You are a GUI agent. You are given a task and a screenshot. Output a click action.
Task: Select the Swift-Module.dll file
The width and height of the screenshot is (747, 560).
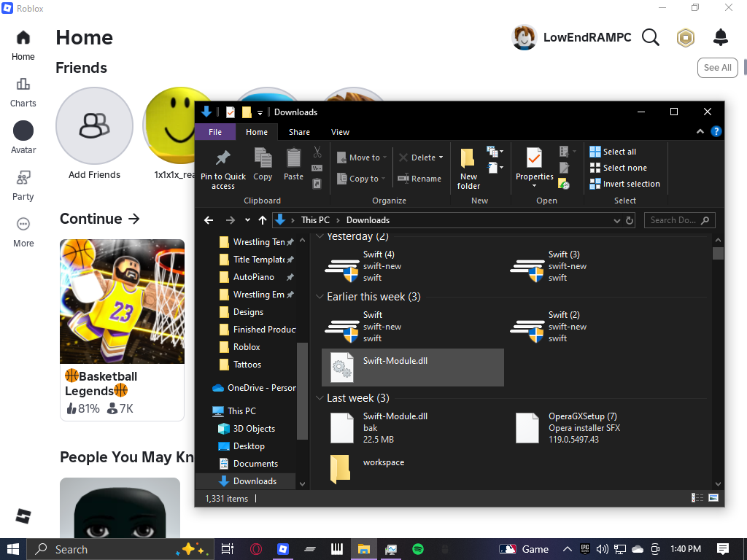(413, 367)
